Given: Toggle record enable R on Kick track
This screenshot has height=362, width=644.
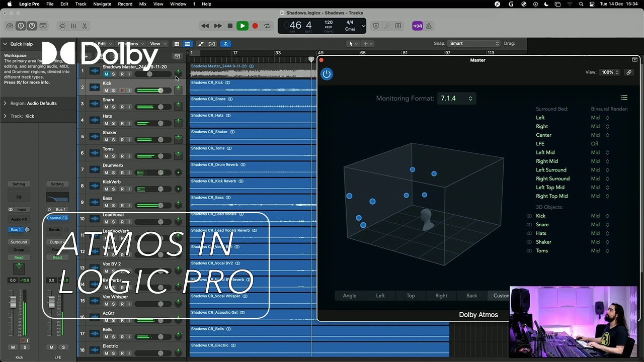Looking at the screenshot, I should click(x=122, y=90).
